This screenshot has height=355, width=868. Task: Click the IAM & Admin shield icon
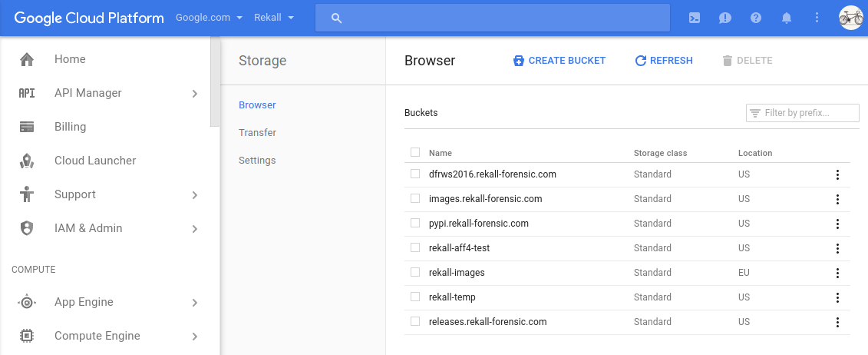tap(27, 228)
